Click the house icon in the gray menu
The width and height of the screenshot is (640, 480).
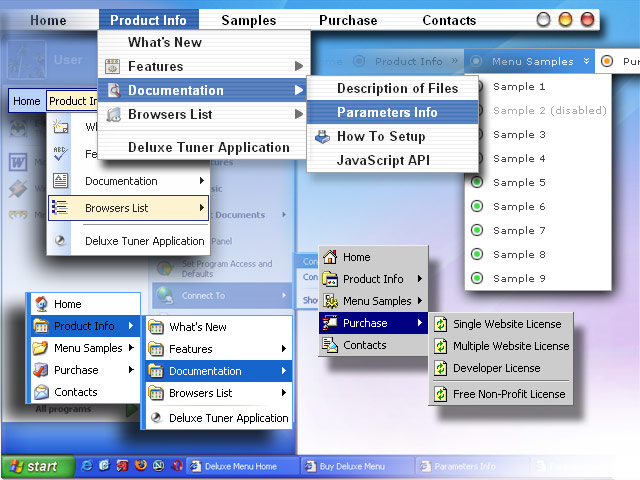(x=330, y=257)
